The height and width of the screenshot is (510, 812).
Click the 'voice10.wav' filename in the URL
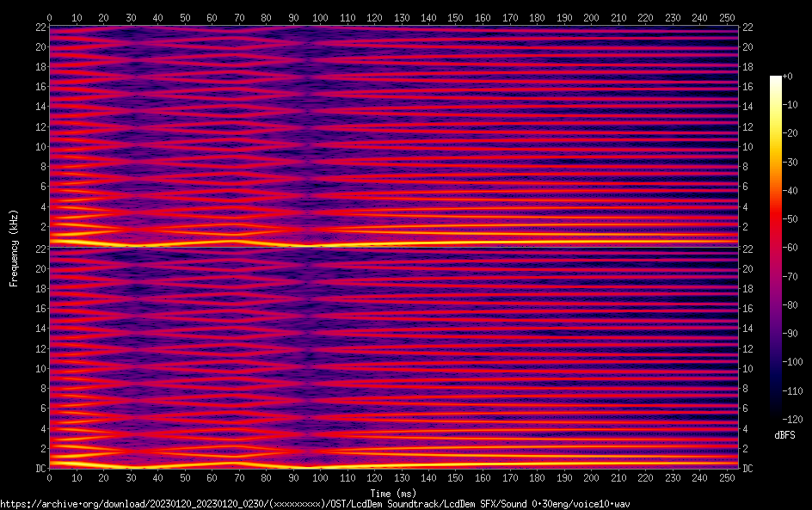tap(601, 503)
